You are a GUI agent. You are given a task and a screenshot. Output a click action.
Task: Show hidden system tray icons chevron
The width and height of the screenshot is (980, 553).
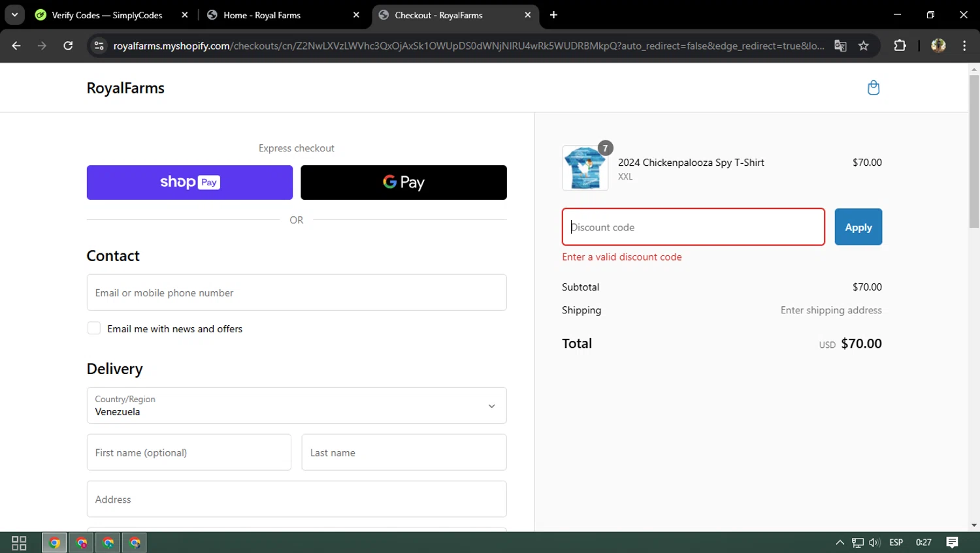click(840, 543)
